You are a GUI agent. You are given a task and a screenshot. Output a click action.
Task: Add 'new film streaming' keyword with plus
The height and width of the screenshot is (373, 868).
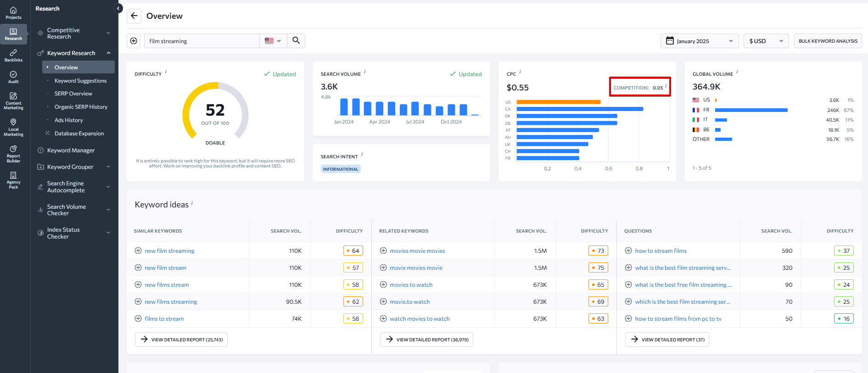138,251
